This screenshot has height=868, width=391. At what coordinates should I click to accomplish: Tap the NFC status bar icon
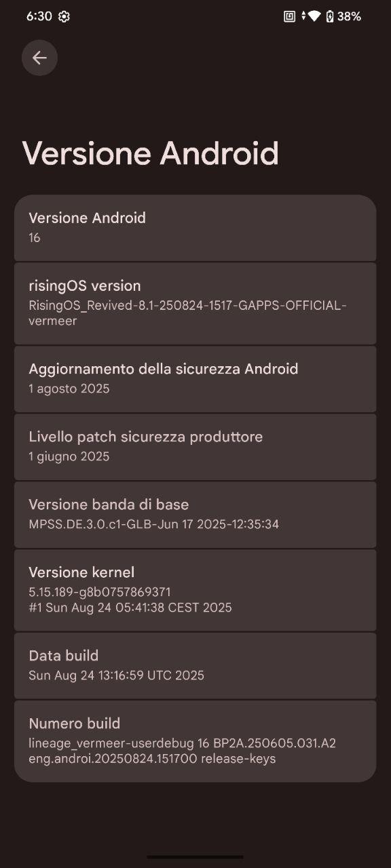coord(290,17)
